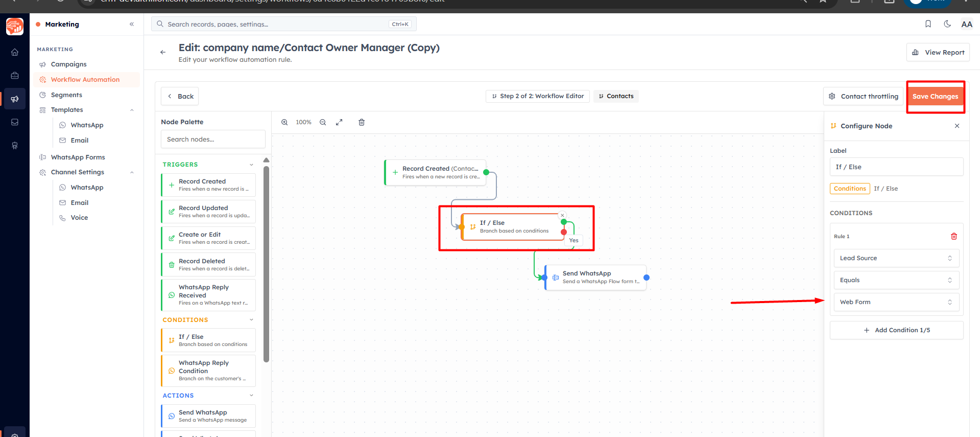The width and height of the screenshot is (980, 437).
Task: Click the fit-to-screen expand icon
Action: tap(339, 122)
